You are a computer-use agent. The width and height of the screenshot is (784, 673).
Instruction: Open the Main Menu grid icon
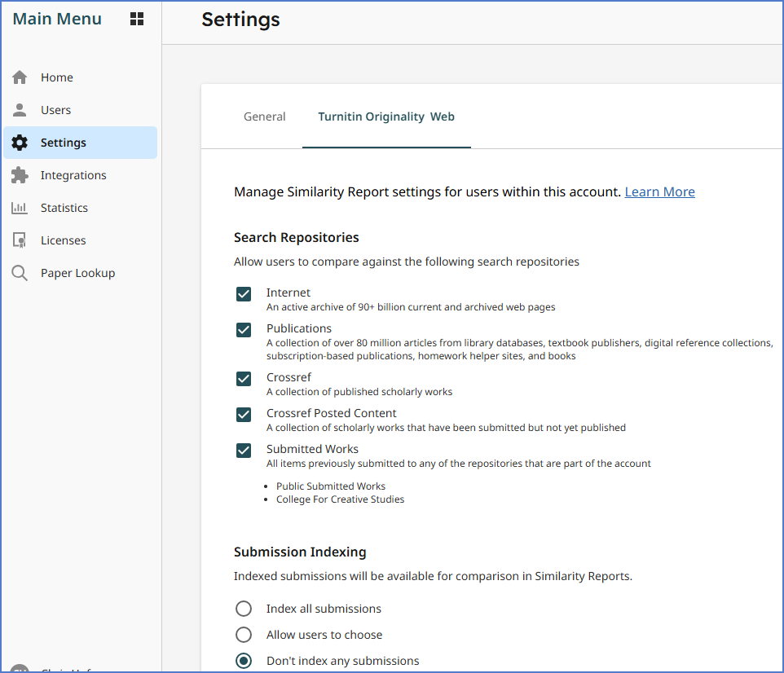point(136,19)
